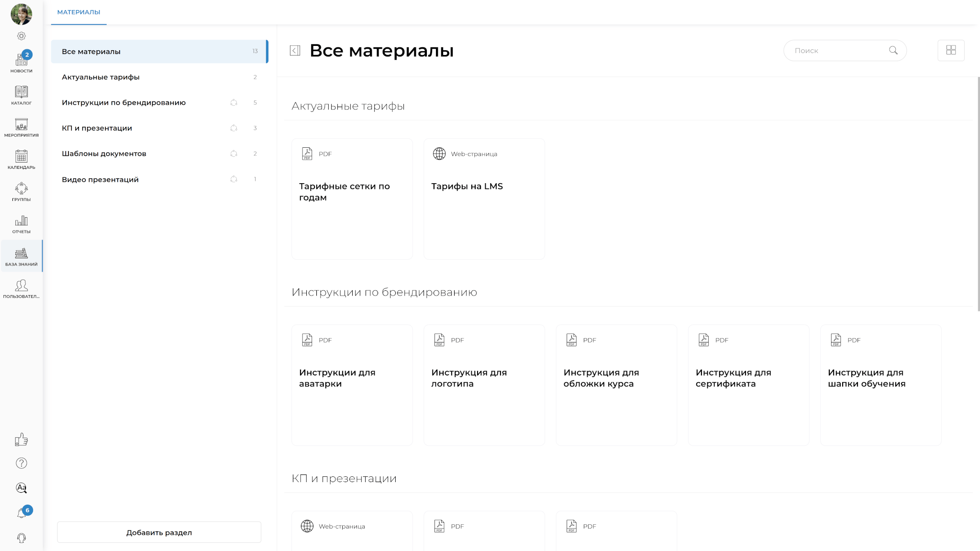Viewport: 980px width, 551px height.
Task: Open the font size / text search tool
Action: click(x=21, y=488)
